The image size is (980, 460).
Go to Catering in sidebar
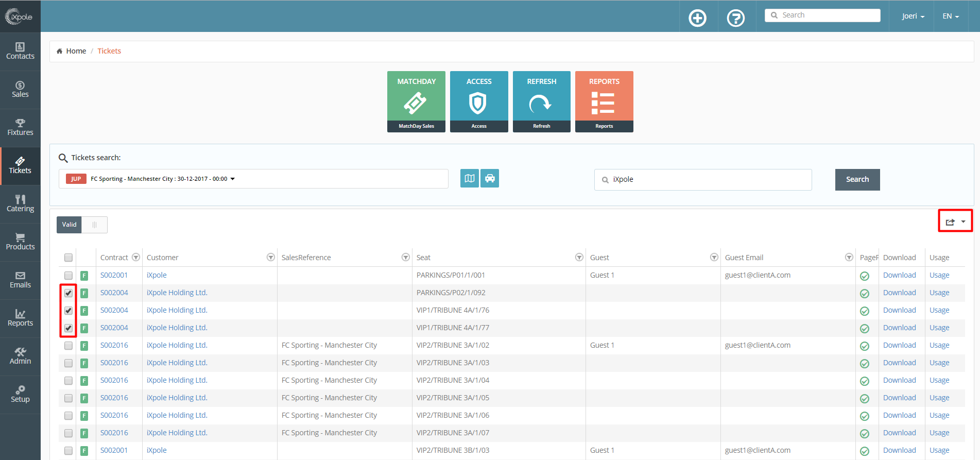tap(20, 204)
